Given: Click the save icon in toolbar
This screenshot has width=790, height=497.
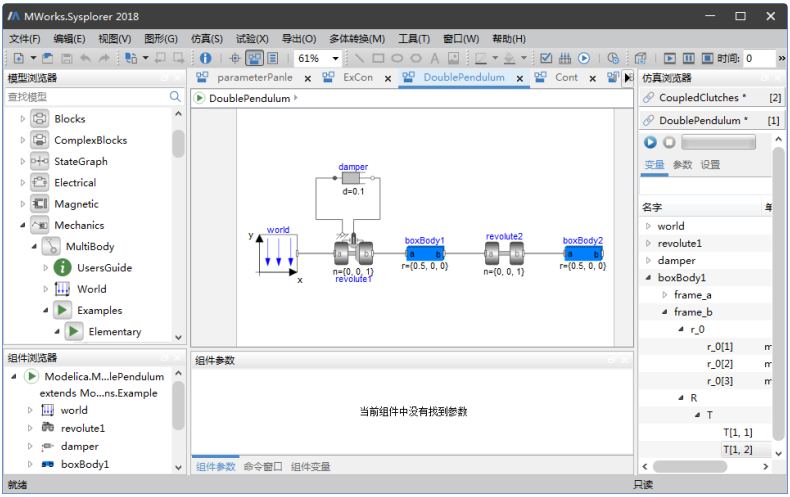Looking at the screenshot, I should click(x=66, y=59).
